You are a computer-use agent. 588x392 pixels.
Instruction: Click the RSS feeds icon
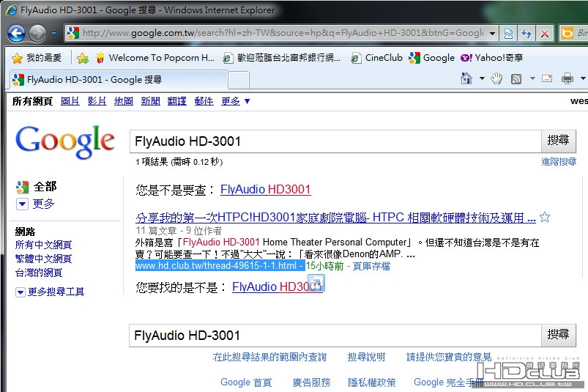(516, 79)
